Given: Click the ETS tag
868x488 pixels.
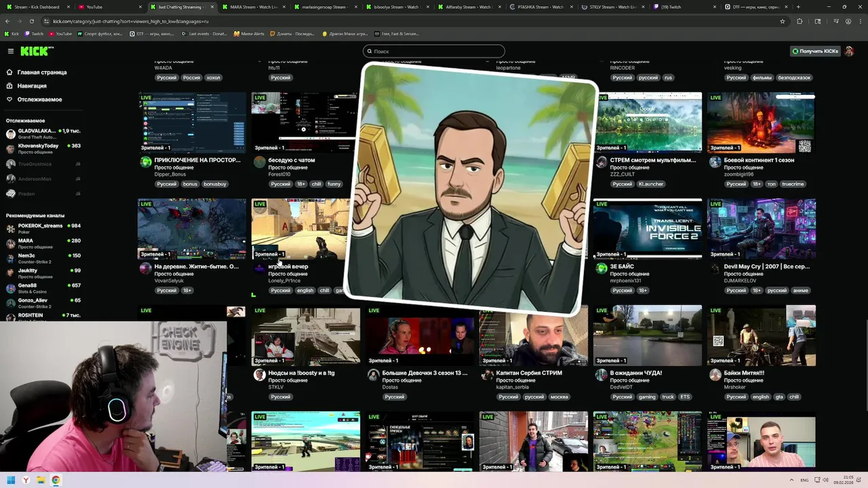Looking at the screenshot, I should click(685, 396).
